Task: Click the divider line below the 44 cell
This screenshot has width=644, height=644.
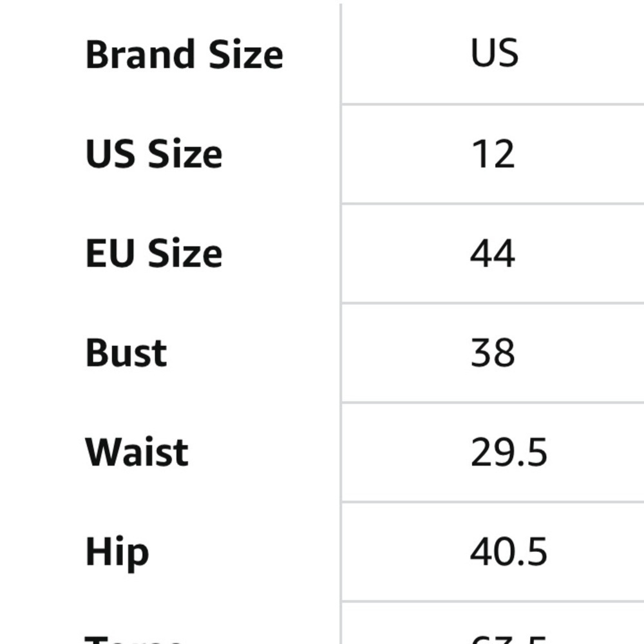Action: [493, 303]
